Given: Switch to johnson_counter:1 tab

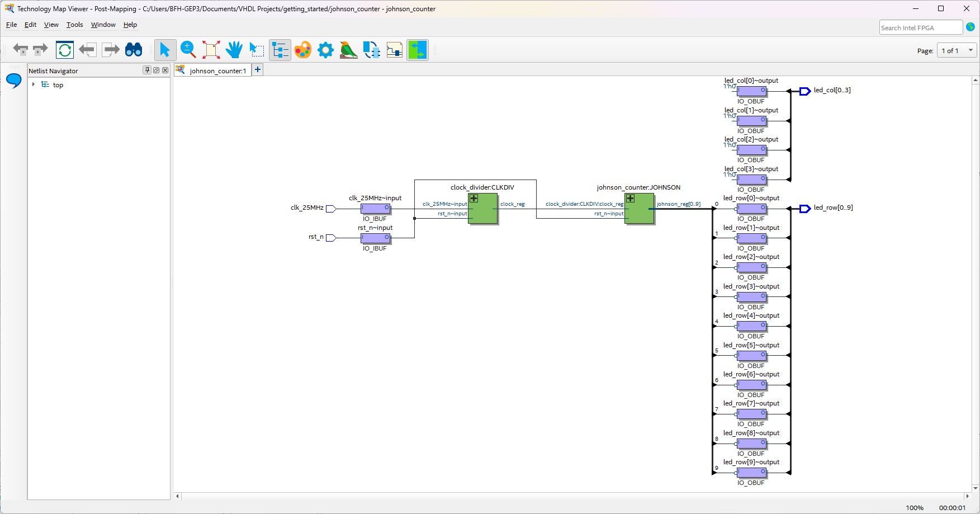Looking at the screenshot, I should [x=213, y=70].
